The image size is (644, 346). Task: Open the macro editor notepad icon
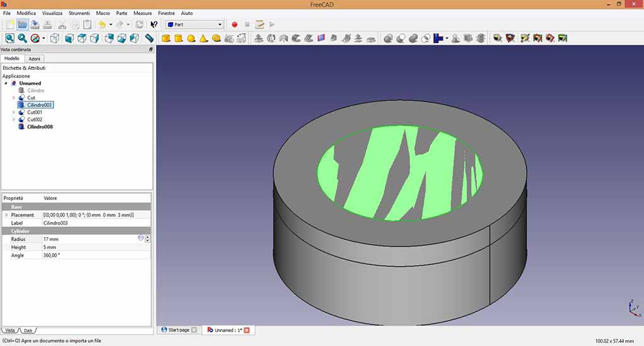[260, 25]
